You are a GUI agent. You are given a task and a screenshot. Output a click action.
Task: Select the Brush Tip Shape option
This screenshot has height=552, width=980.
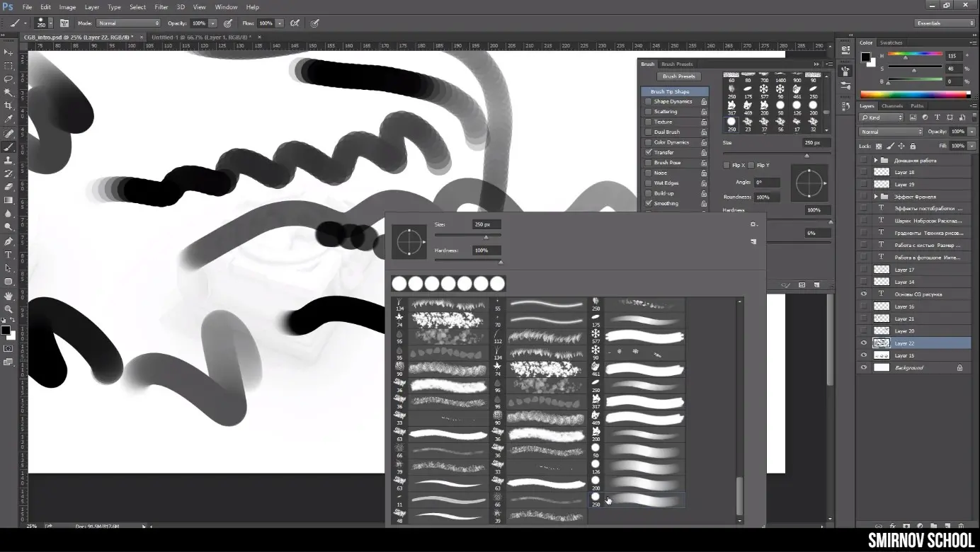pyautogui.click(x=674, y=91)
